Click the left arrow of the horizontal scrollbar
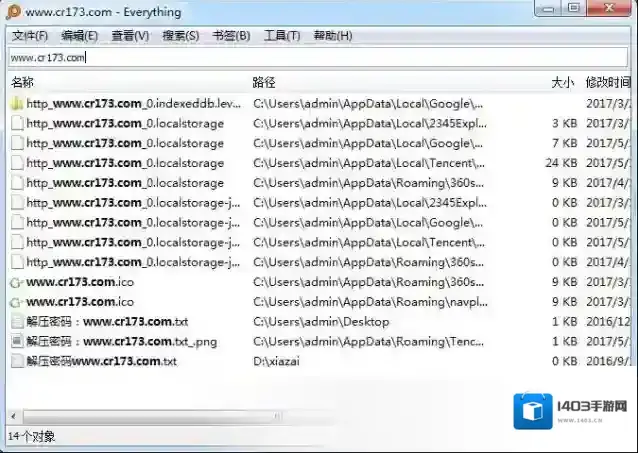Viewport: 638px width, 453px height. coord(13,416)
